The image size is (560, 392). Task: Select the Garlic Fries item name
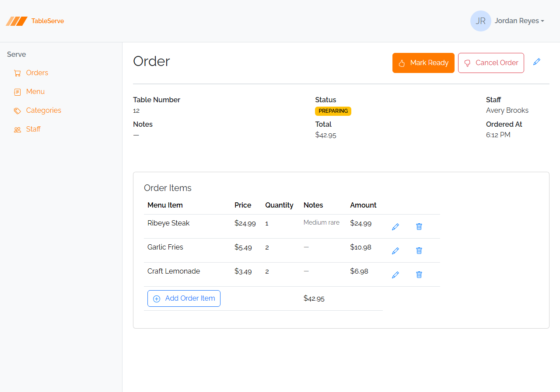pyautogui.click(x=165, y=247)
